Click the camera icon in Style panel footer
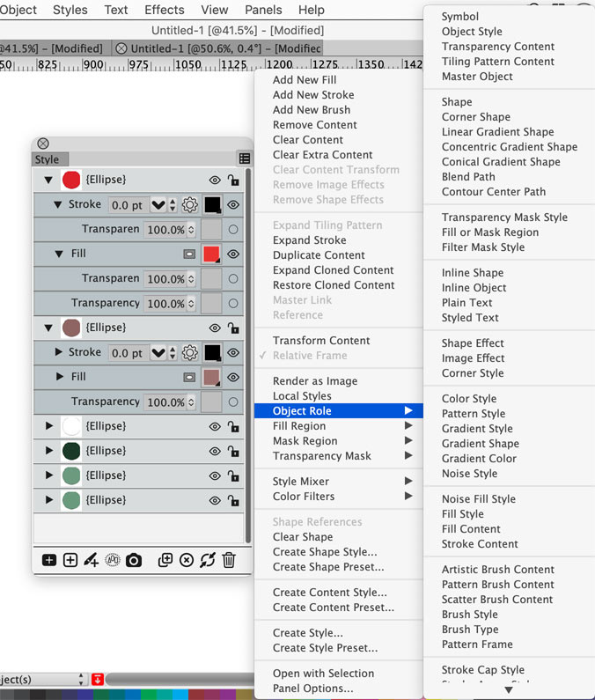 134,560
